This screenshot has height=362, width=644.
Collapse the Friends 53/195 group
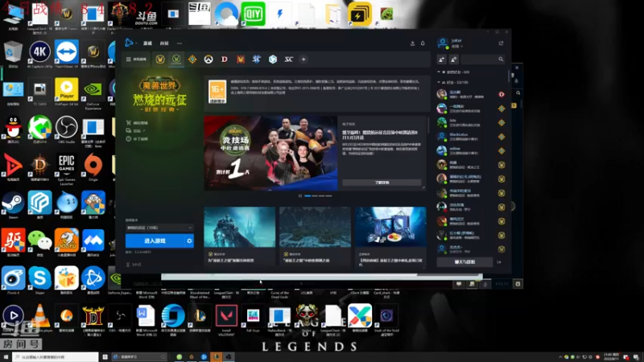pos(439,82)
